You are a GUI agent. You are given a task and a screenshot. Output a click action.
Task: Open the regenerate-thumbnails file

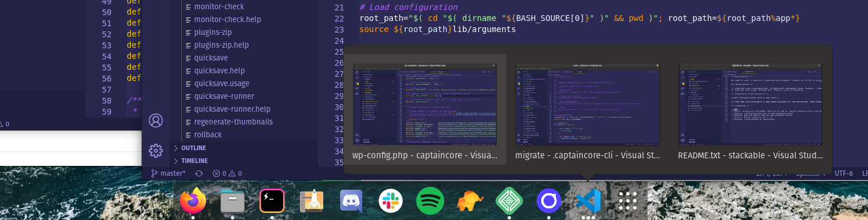click(x=233, y=122)
